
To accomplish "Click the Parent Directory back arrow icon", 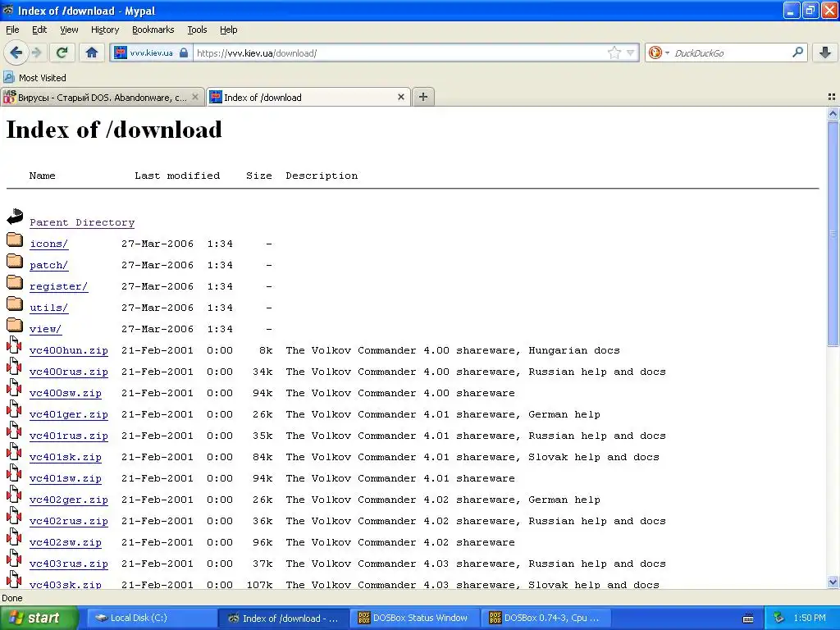I will (x=15, y=217).
